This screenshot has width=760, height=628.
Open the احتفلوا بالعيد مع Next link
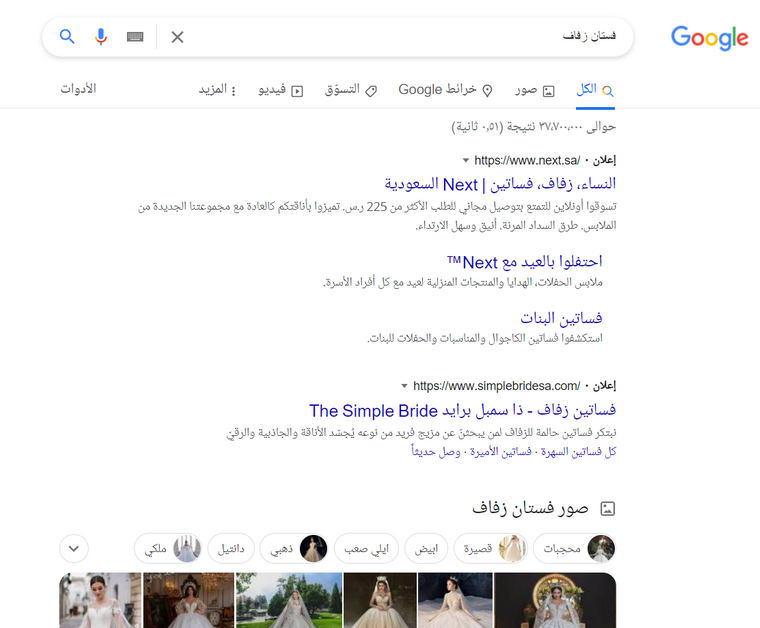(x=525, y=262)
